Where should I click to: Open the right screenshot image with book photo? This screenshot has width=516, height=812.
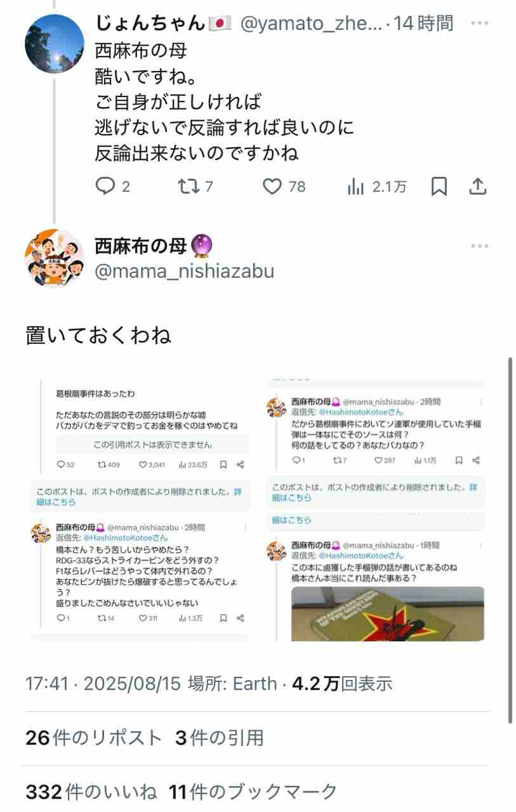(x=375, y=511)
